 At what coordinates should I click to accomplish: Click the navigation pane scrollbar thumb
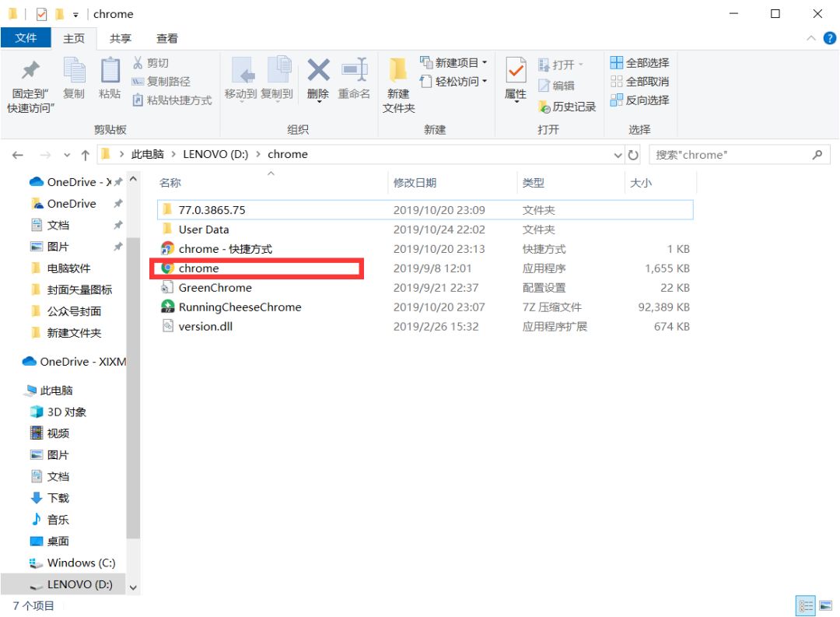click(134, 387)
